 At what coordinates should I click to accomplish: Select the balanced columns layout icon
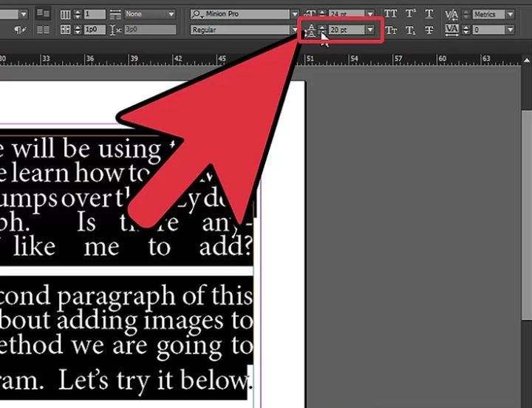[43, 30]
